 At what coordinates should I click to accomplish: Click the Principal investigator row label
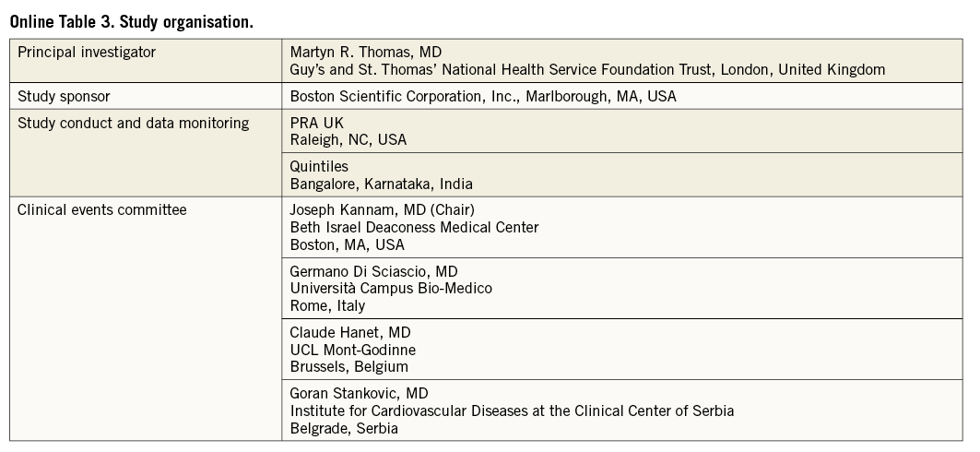(87, 53)
